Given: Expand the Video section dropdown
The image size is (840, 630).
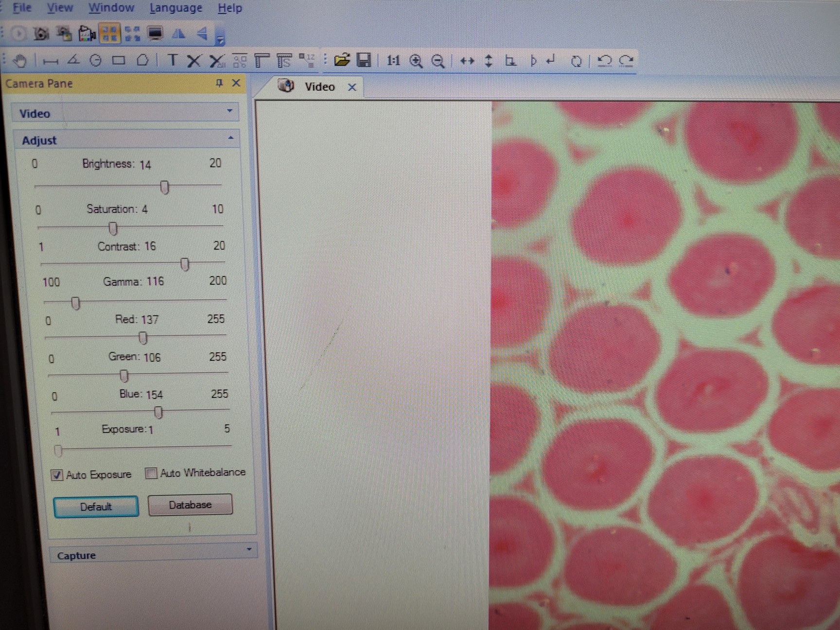Looking at the screenshot, I should [x=229, y=111].
